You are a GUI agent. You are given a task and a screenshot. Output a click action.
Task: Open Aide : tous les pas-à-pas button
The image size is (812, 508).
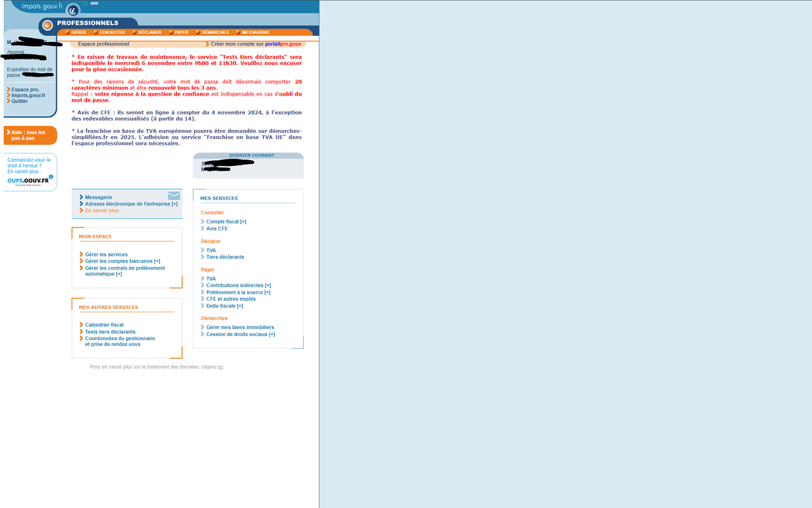[30, 135]
